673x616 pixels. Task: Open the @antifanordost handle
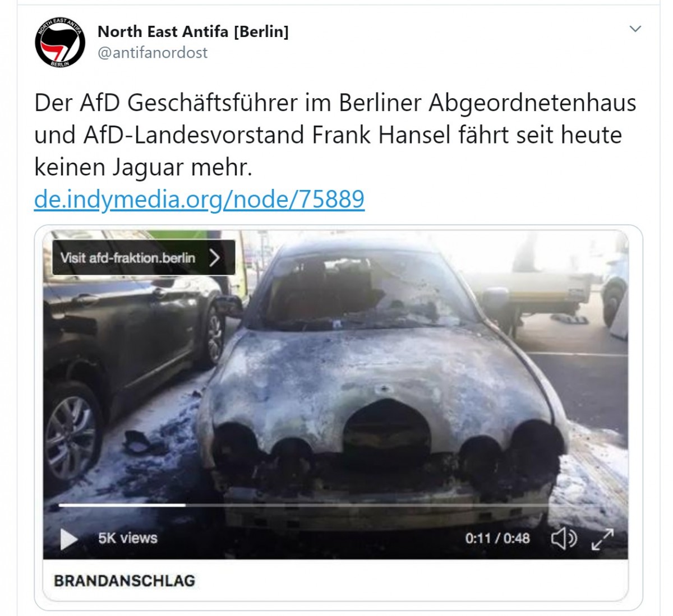153,53
